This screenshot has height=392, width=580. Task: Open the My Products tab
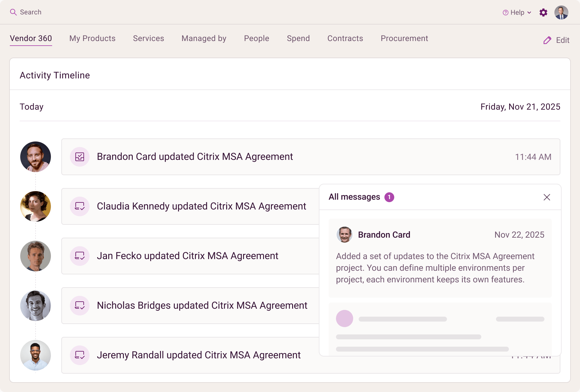coord(92,38)
